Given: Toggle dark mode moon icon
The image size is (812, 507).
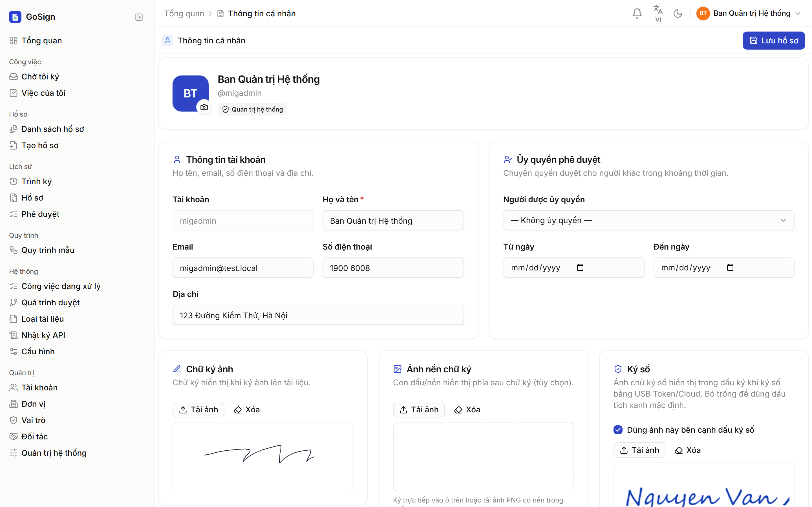Looking at the screenshot, I should [678, 14].
